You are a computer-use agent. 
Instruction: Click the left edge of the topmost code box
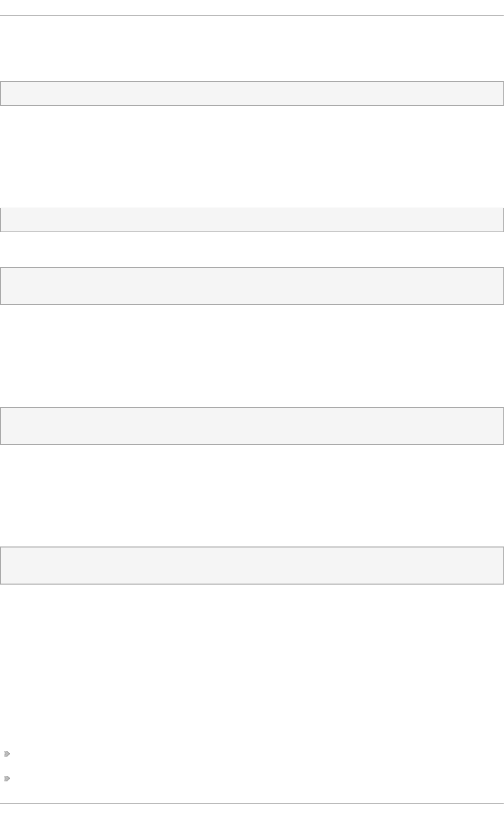point(1,93)
